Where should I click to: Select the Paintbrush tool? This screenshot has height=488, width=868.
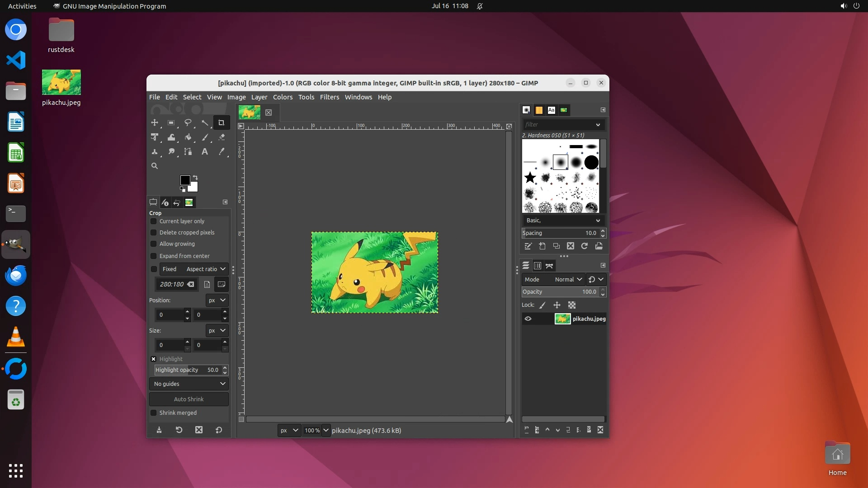[x=205, y=137]
